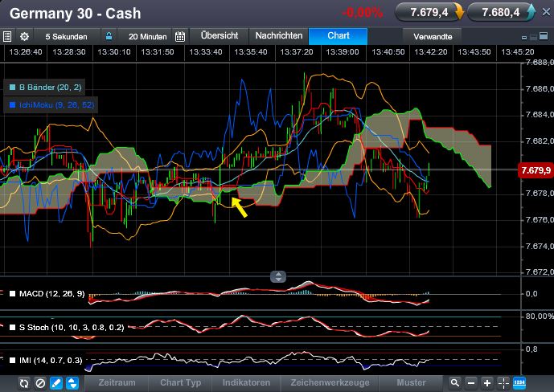Click the MACD (12, 26, 9) label
Image resolution: width=554 pixels, height=392 pixels.
click(x=52, y=293)
